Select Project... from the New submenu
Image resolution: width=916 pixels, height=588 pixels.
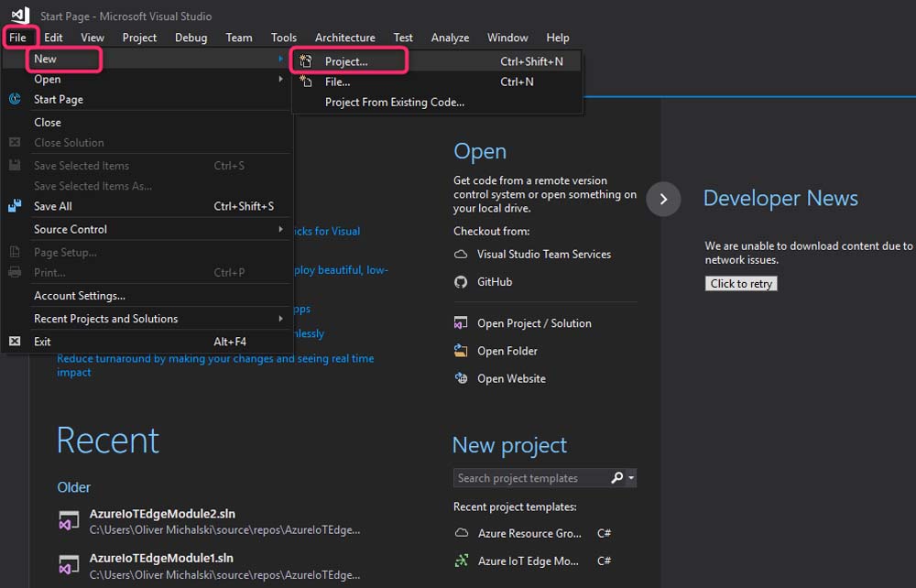point(346,61)
